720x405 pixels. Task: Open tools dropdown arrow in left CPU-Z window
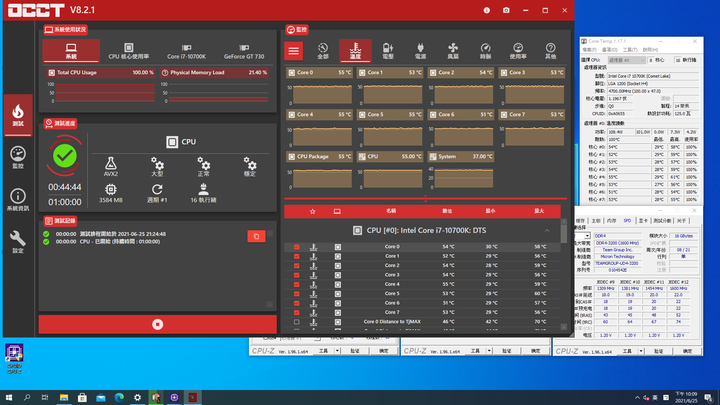[337, 351]
